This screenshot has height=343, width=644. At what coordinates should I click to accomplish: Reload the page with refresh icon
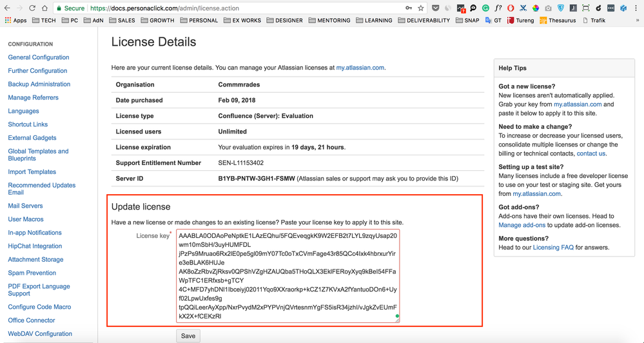point(32,8)
